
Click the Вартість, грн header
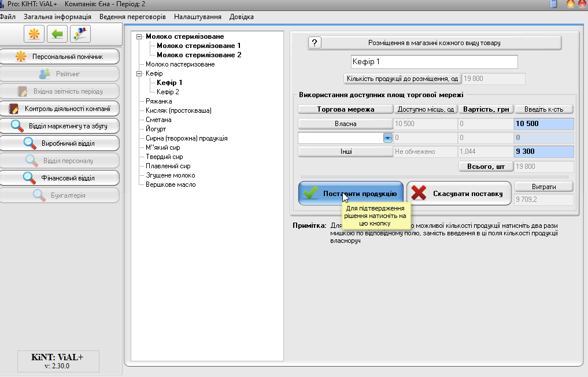click(x=486, y=109)
